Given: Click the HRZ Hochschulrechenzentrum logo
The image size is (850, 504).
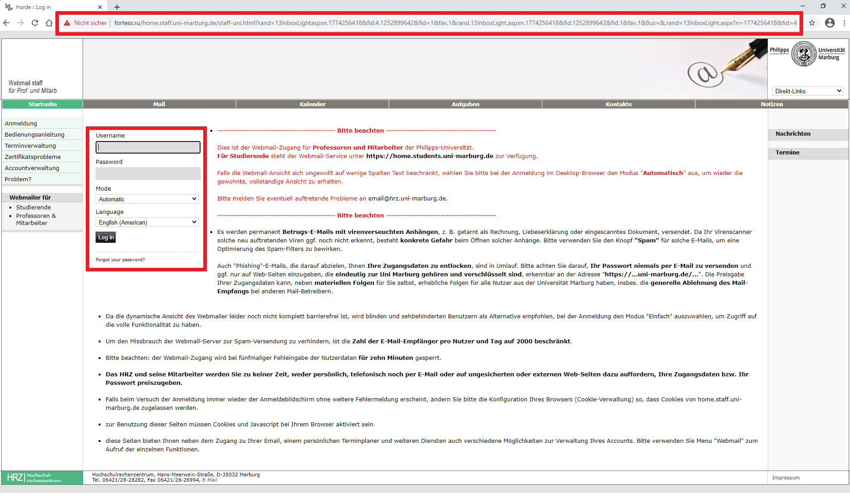Looking at the screenshot, I should click(x=34, y=478).
